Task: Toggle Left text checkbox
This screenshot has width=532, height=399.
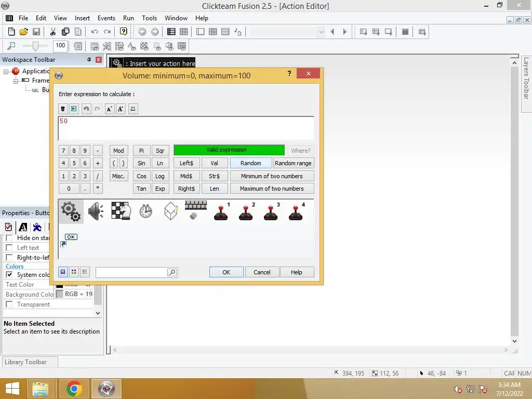Action: [9, 248]
